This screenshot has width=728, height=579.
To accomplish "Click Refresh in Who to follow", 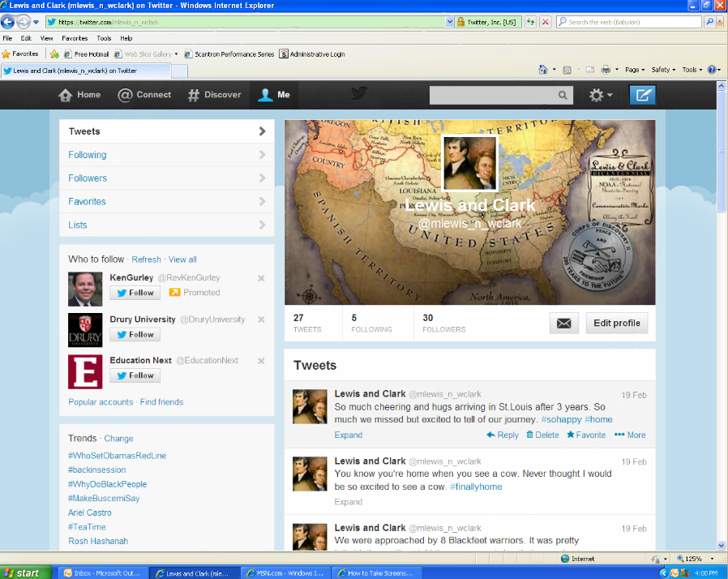I will (x=146, y=259).
